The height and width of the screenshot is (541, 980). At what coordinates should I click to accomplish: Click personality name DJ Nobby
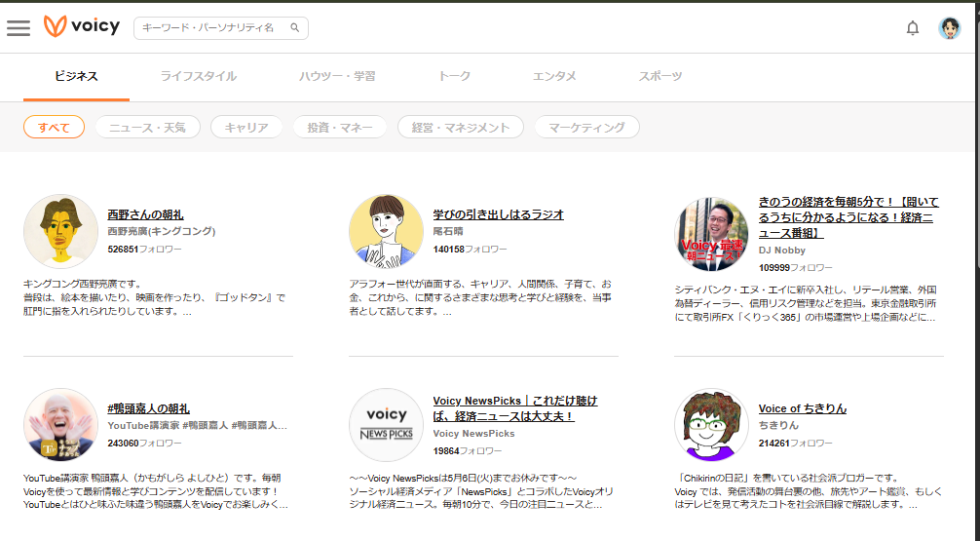[782, 251]
